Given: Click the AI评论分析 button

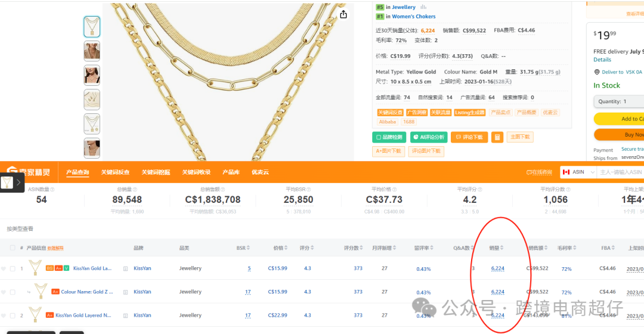Looking at the screenshot, I should [428, 137].
